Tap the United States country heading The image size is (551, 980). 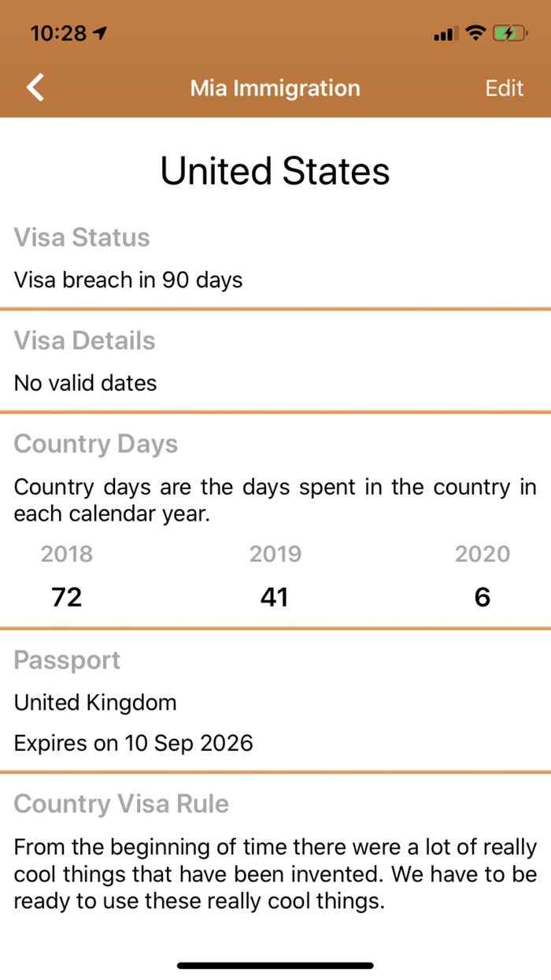pos(275,170)
